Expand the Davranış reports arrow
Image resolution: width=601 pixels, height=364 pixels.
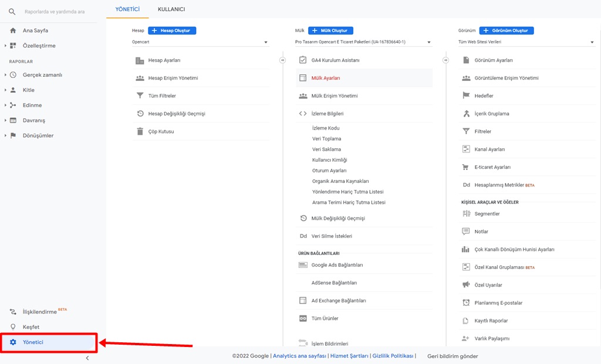pyautogui.click(x=5, y=120)
